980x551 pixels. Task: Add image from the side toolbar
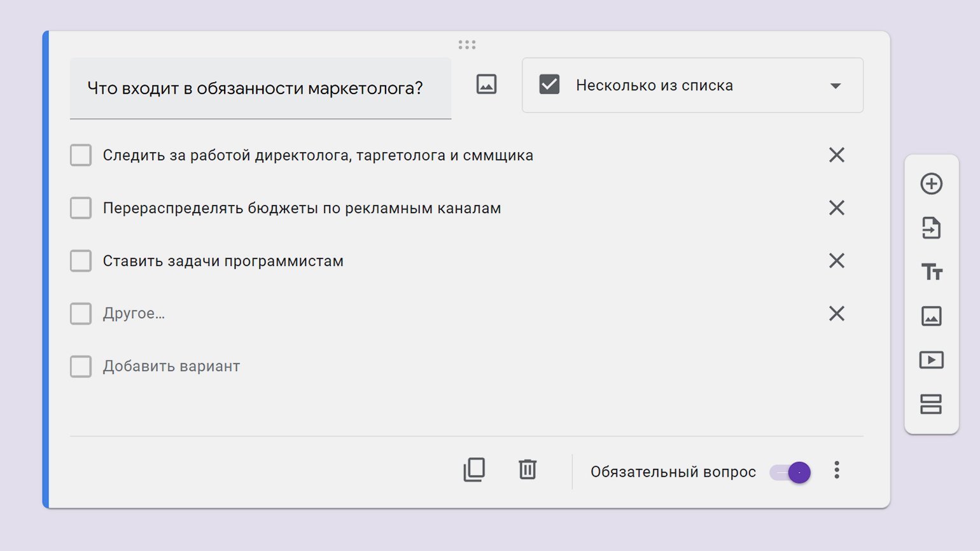tap(931, 316)
